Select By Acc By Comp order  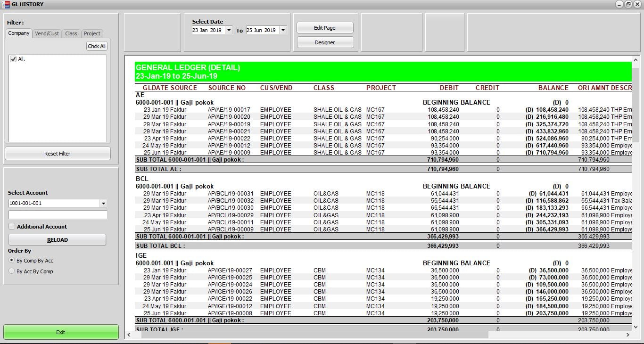(x=12, y=271)
